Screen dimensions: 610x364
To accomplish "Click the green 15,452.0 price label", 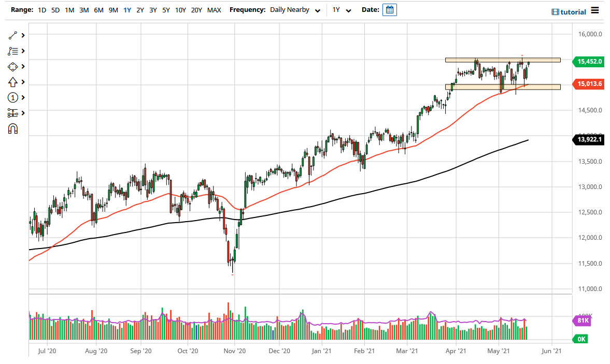I will (x=589, y=61).
